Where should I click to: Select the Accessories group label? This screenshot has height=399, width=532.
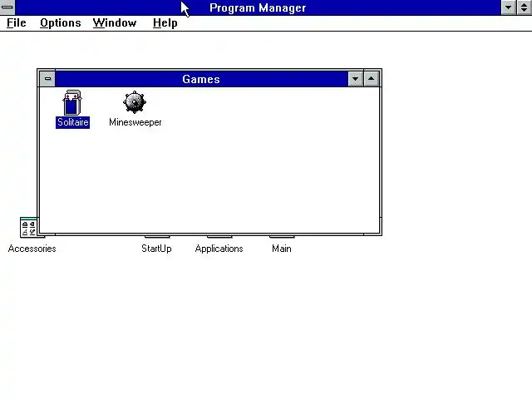(x=32, y=249)
